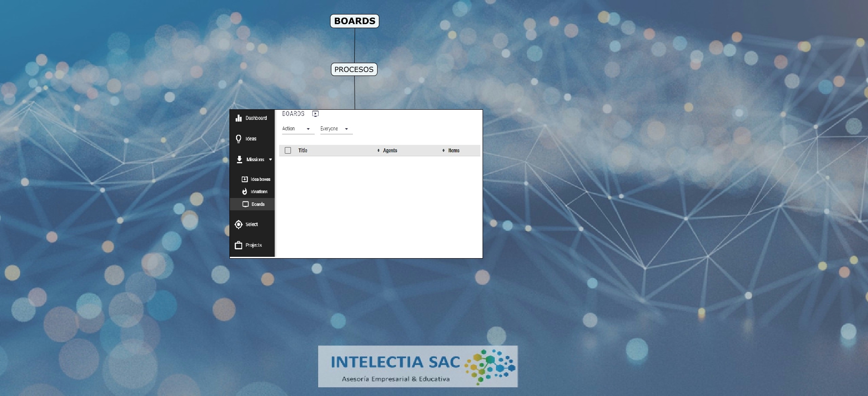Screen dimensions: 868x396
Task: Sort the table by Agents column
Action: click(x=389, y=151)
